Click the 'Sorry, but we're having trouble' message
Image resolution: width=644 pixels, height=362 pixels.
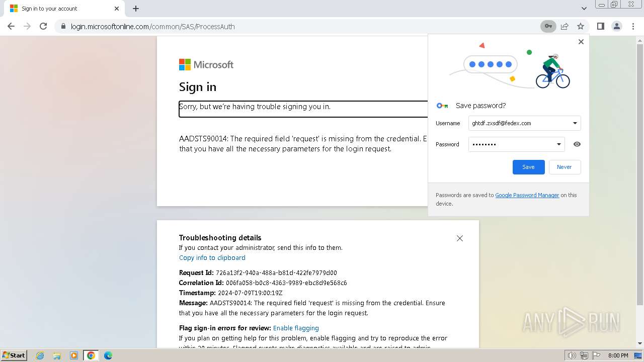tap(255, 107)
